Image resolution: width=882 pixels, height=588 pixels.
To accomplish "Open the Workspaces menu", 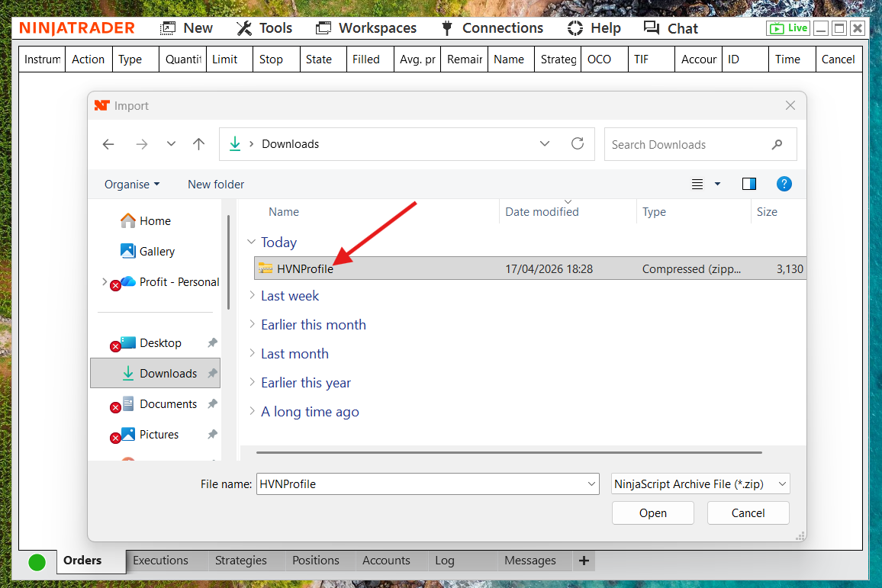I will [x=366, y=28].
